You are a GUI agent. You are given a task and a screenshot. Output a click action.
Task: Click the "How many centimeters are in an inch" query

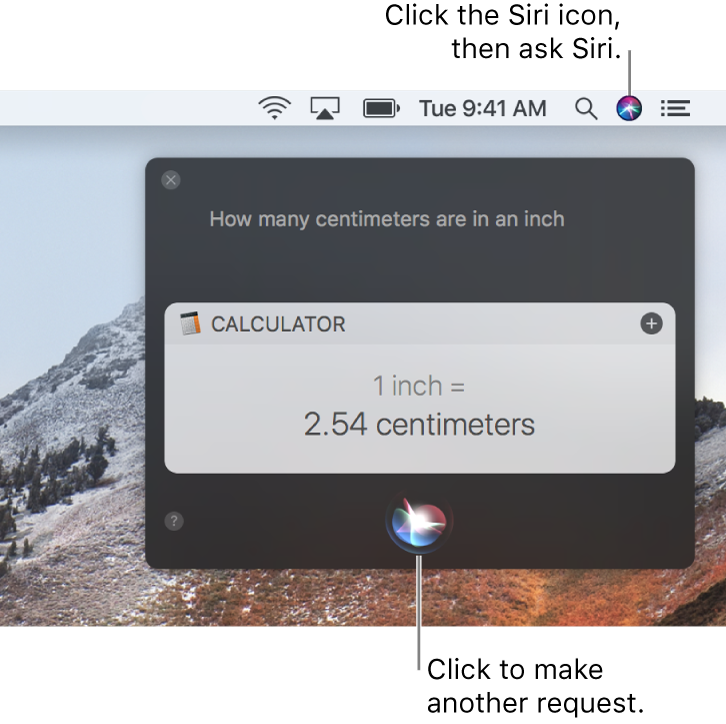[x=387, y=219]
